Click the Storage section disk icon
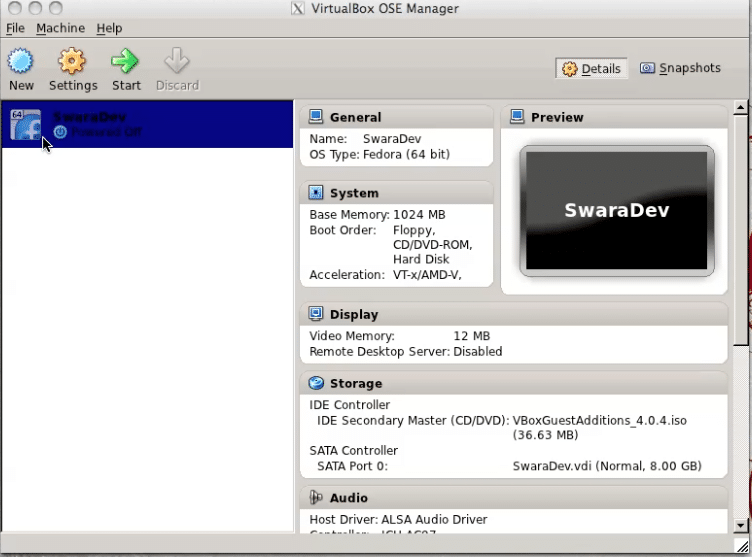This screenshot has width=752, height=557. [x=316, y=383]
